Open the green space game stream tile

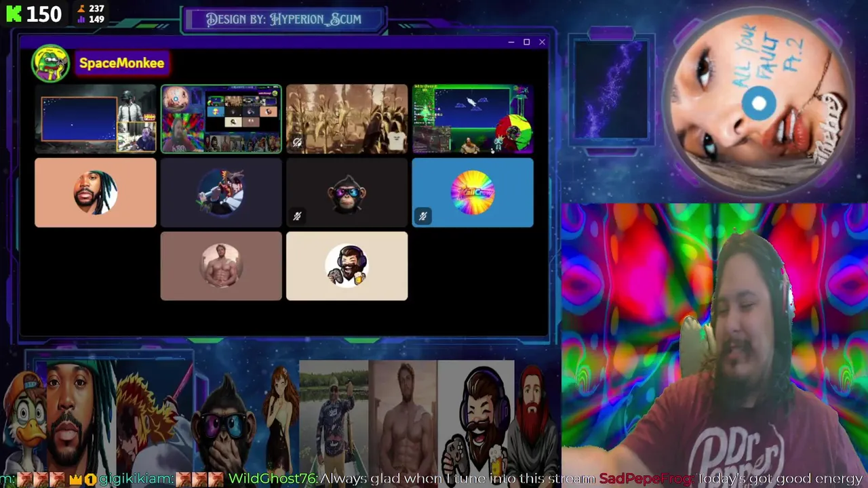(x=473, y=119)
